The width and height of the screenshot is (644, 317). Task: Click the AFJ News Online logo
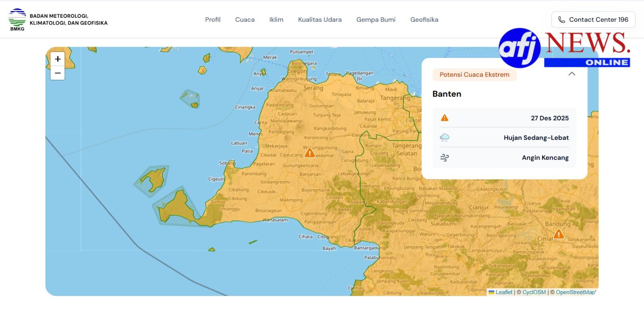(564, 48)
